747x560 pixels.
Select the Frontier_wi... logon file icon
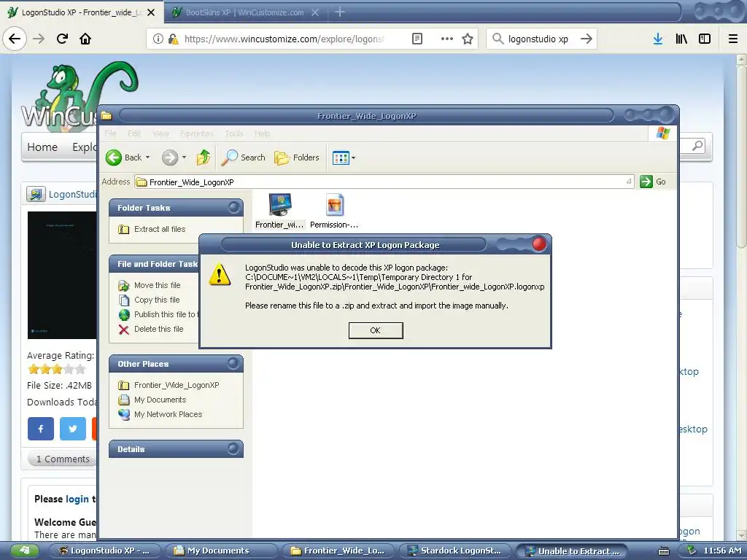click(279, 211)
